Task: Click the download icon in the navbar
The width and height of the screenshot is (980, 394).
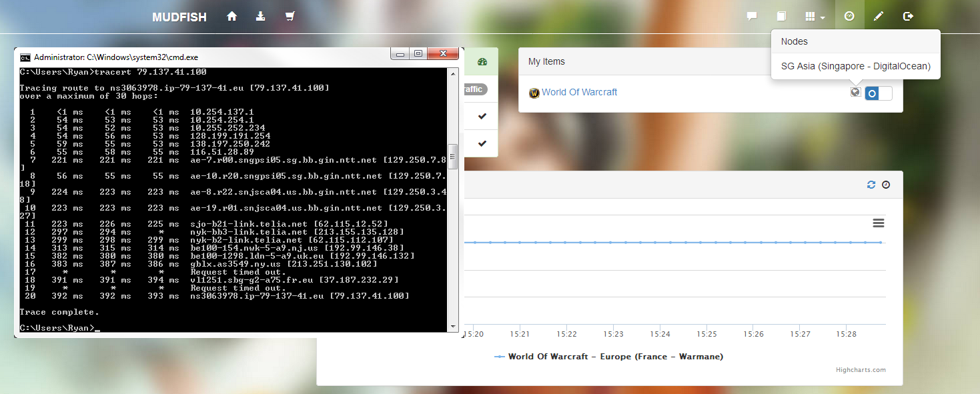Action: pos(260,17)
